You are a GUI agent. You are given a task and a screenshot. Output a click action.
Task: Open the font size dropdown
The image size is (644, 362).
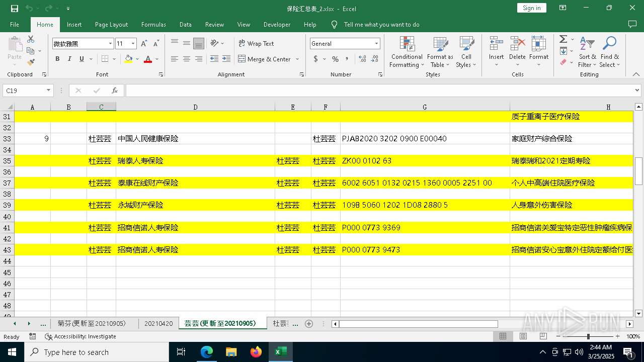[x=133, y=44]
